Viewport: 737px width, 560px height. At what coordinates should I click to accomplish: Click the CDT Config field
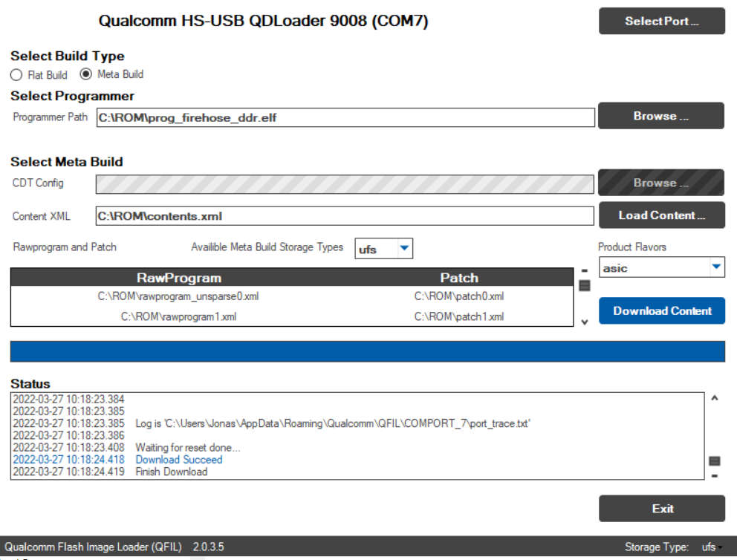[345, 184]
